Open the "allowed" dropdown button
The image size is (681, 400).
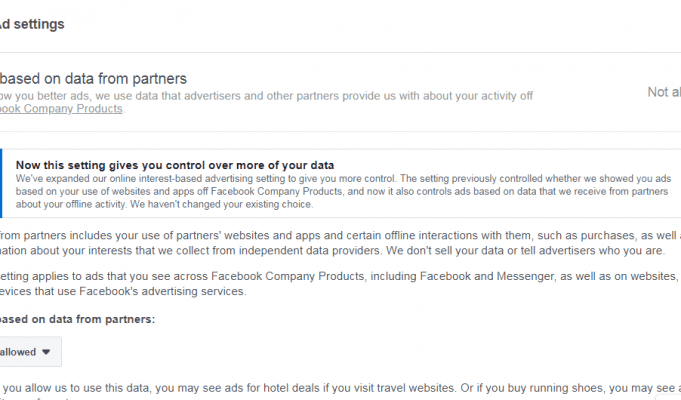[x=26, y=351]
